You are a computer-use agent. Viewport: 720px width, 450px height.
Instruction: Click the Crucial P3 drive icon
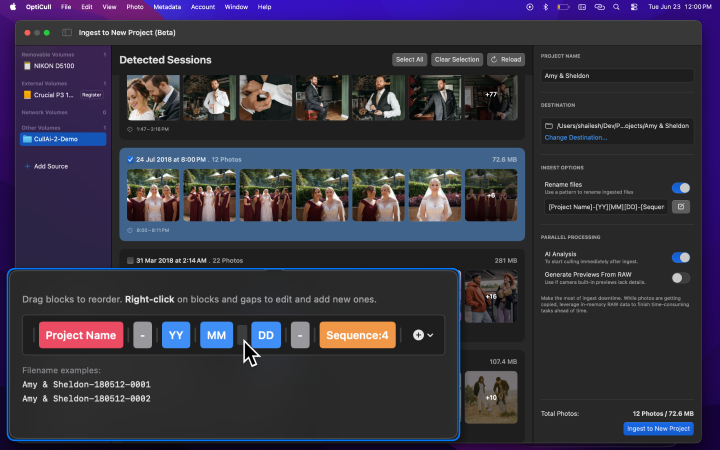point(27,95)
